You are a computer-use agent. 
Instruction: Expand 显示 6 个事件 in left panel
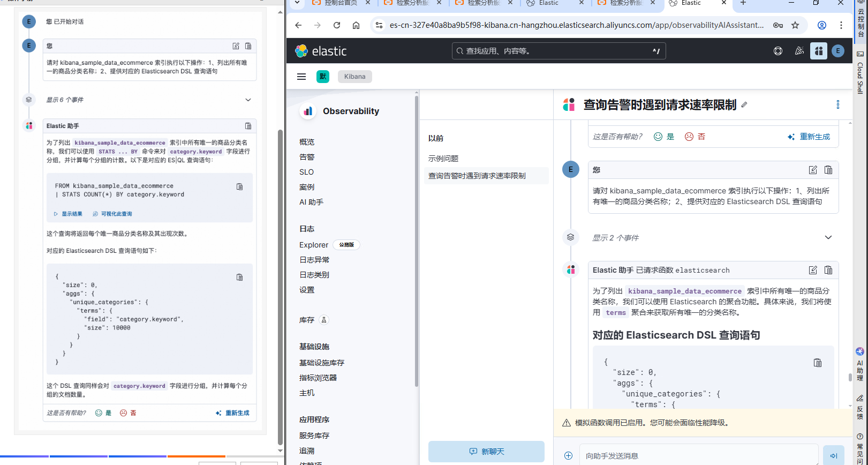pos(248,100)
